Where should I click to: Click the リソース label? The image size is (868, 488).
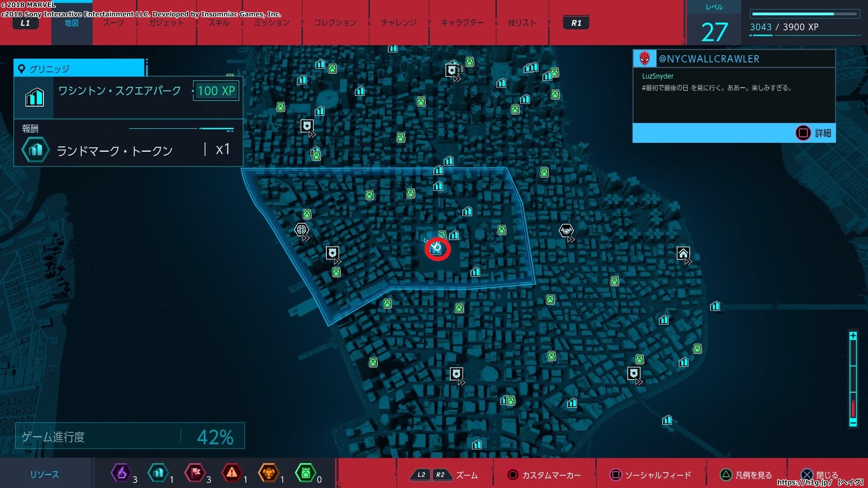(x=44, y=474)
